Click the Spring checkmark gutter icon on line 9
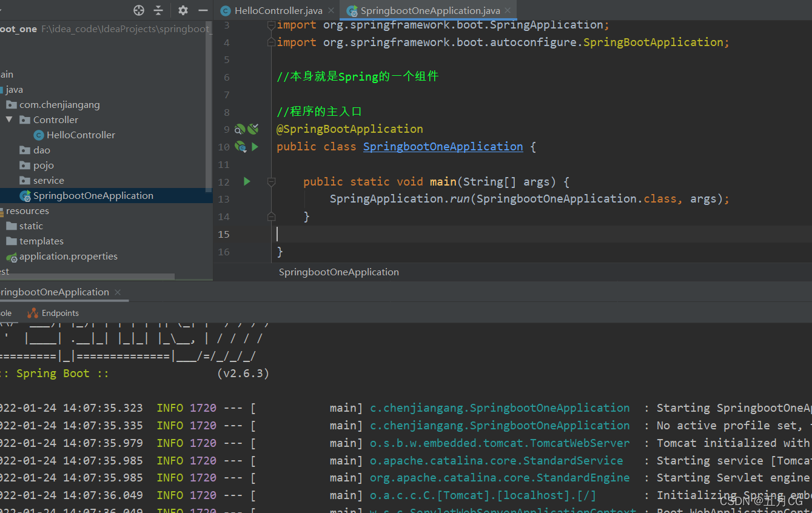 [x=253, y=129]
